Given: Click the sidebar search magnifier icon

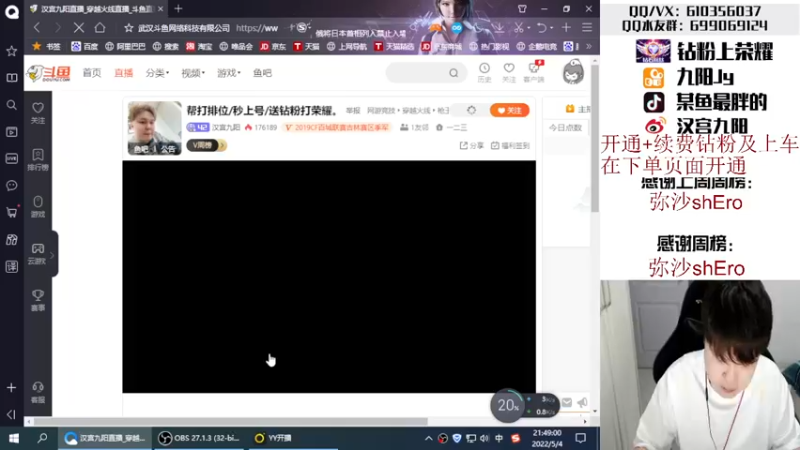Looking at the screenshot, I should (x=11, y=105).
